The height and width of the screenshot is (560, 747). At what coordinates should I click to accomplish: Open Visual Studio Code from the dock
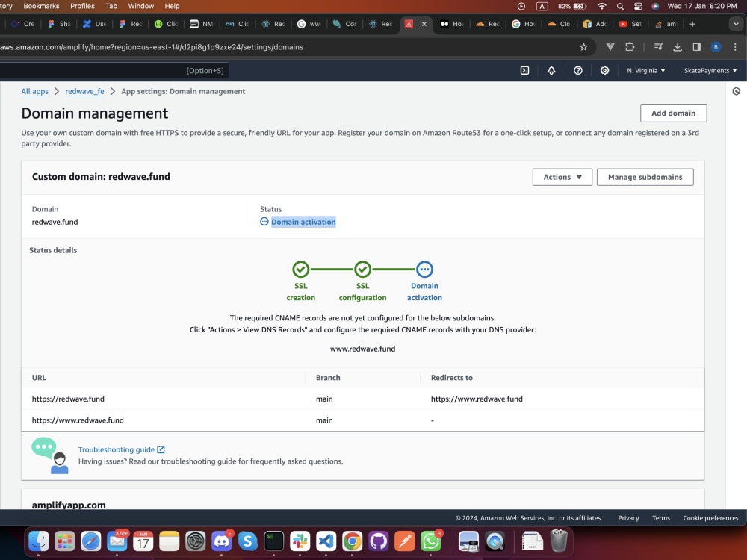pos(326,541)
